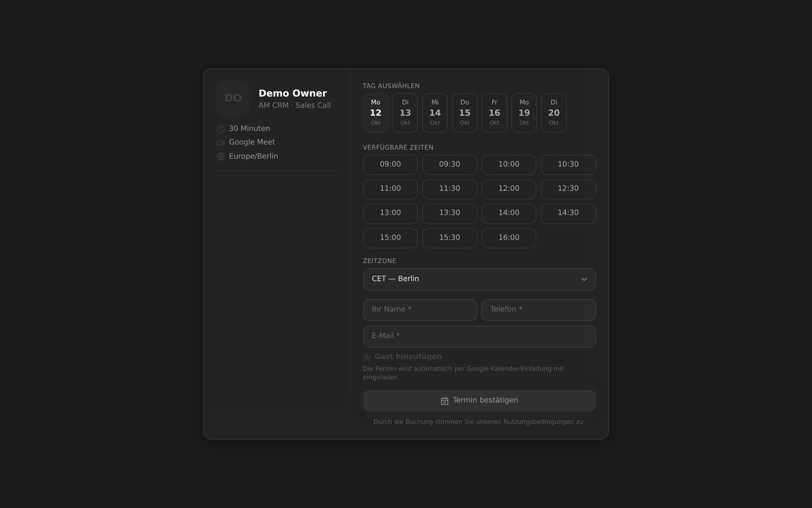Select the 09:30 time slot

click(450, 165)
